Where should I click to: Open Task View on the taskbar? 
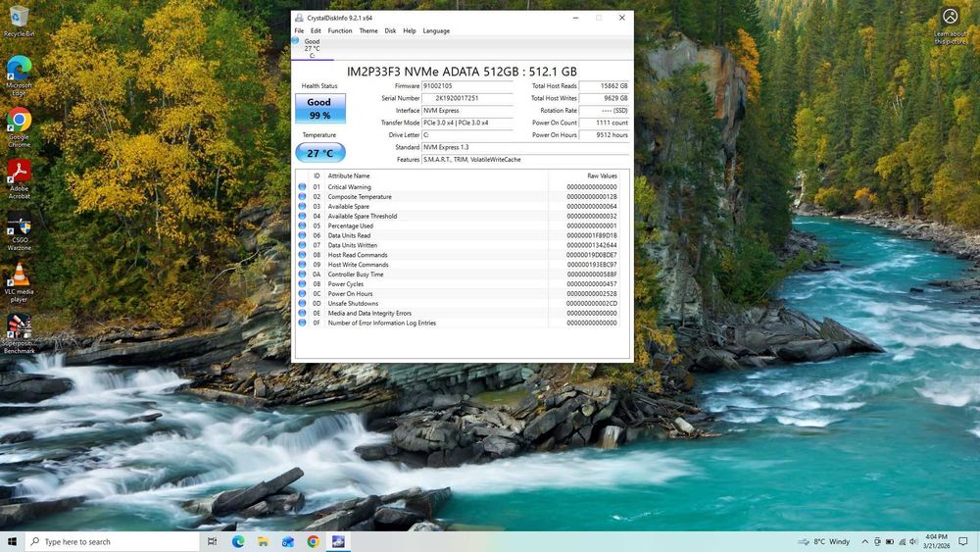pos(213,541)
